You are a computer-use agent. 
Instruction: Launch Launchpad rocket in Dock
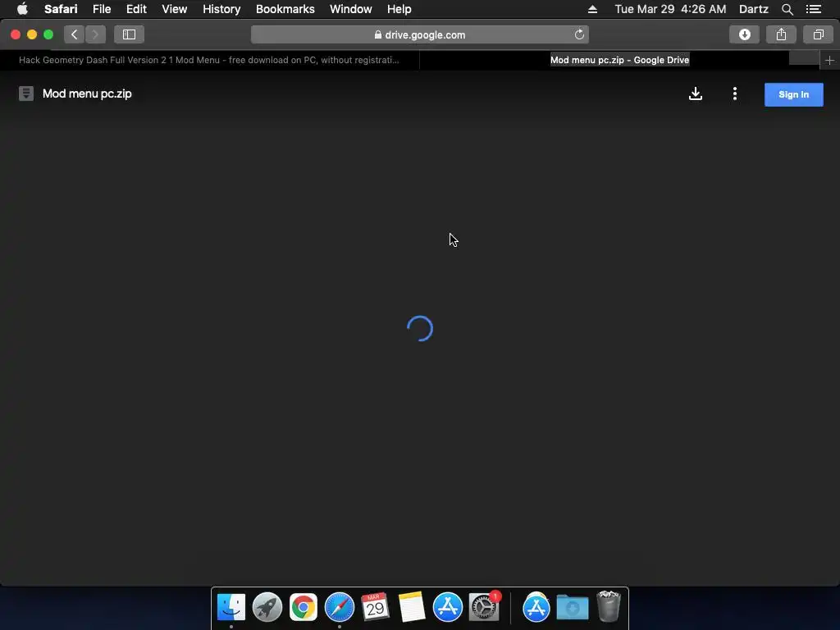(x=267, y=607)
